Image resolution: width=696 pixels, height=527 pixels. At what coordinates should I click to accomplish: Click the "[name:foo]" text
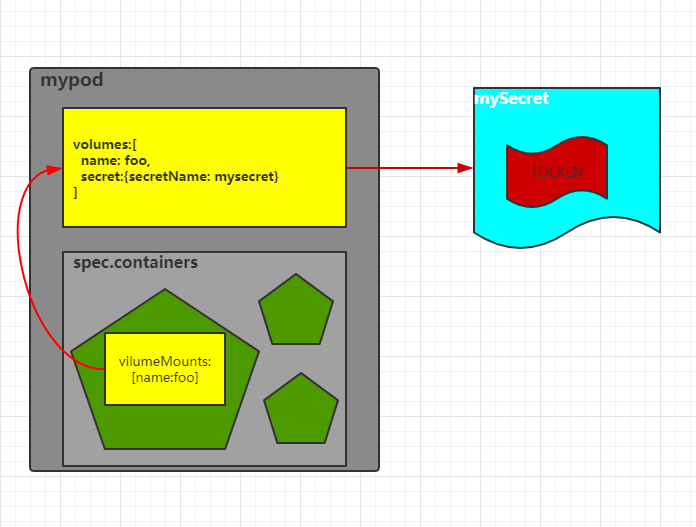pos(165,377)
